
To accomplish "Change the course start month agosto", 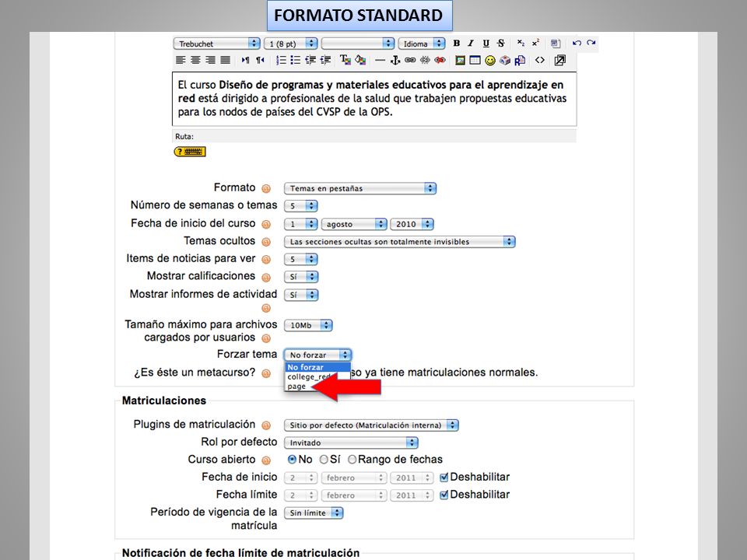I will (x=354, y=224).
